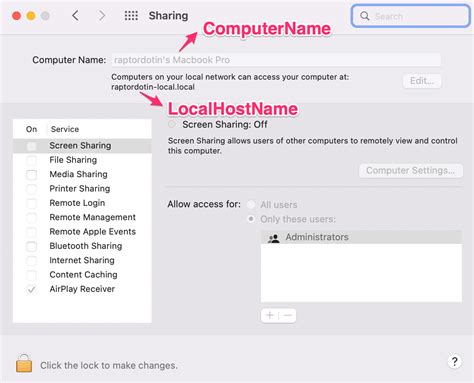Select the AirPlay Receiver service label

point(82,289)
